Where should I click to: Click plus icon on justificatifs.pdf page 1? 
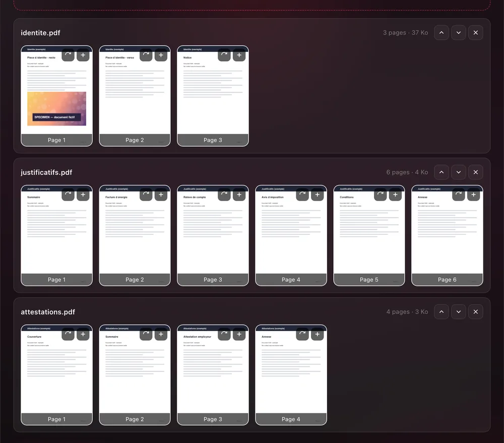tap(83, 194)
